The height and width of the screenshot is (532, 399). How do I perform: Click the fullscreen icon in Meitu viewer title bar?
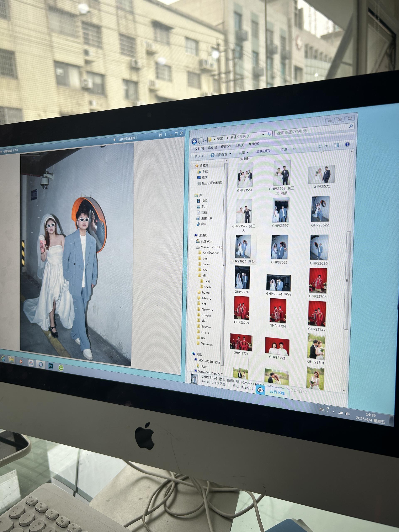[160, 135]
